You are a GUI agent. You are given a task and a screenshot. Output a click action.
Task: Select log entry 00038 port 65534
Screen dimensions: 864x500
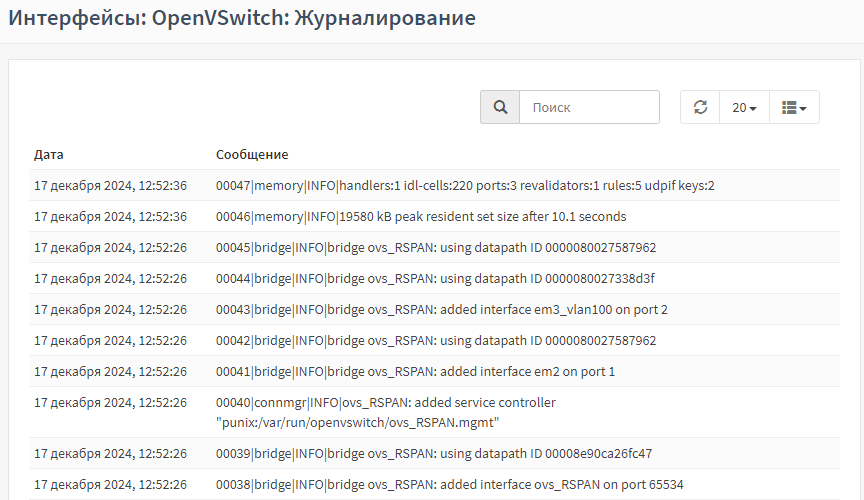pos(434,484)
